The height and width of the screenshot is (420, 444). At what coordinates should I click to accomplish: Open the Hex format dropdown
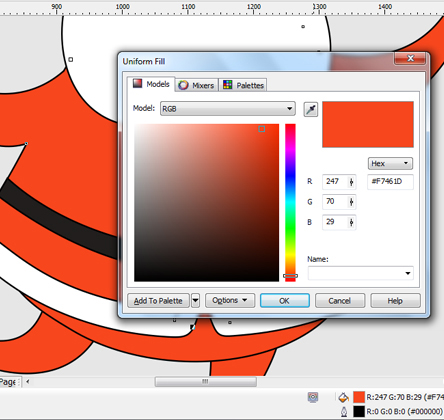pyautogui.click(x=390, y=163)
